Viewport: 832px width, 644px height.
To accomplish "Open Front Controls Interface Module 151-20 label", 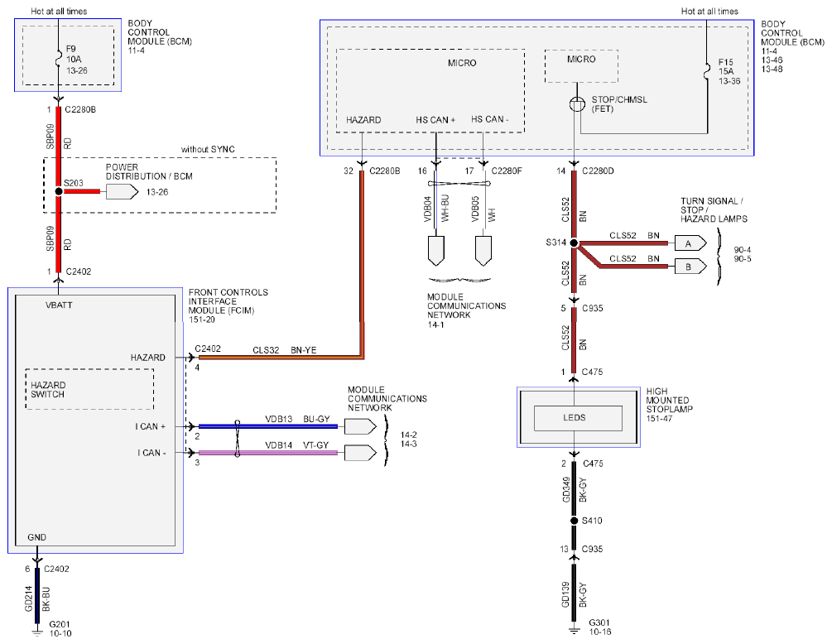I will (x=228, y=306).
